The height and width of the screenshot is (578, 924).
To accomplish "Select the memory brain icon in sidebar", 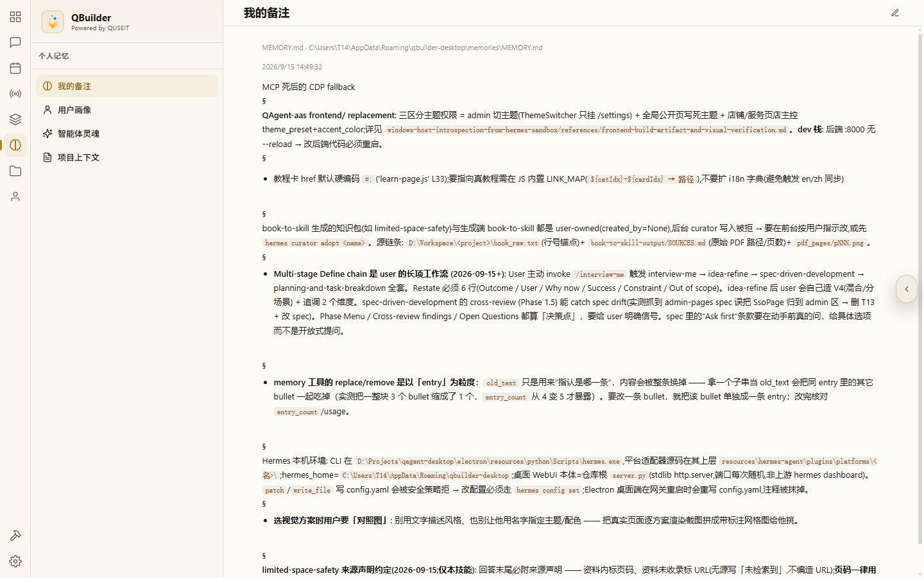I will [15, 145].
